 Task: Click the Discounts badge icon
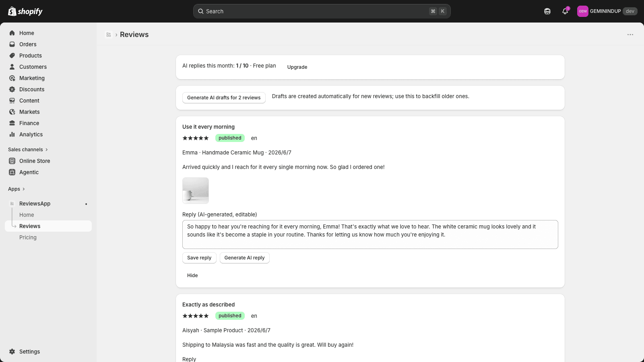(12, 89)
